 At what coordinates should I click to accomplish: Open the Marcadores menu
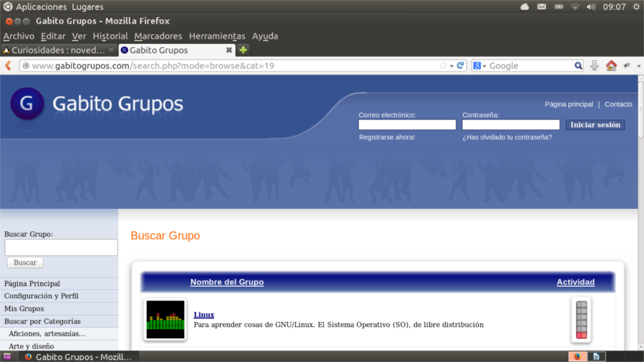158,36
